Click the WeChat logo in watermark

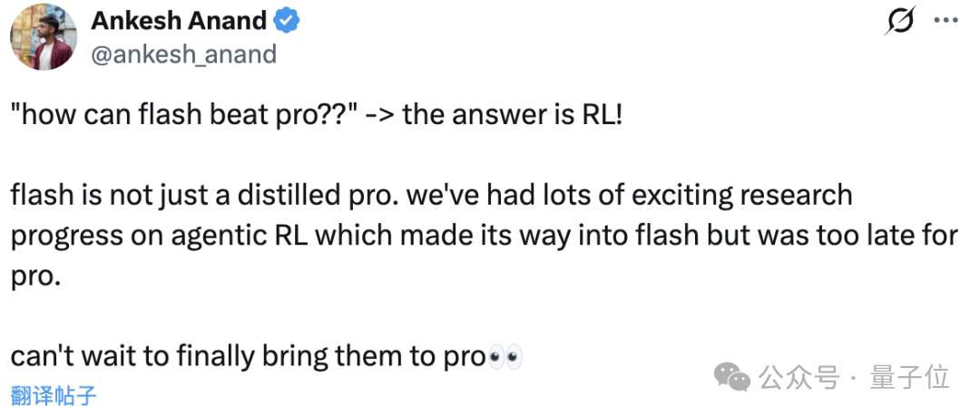pyautogui.click(x=732, y=377)
